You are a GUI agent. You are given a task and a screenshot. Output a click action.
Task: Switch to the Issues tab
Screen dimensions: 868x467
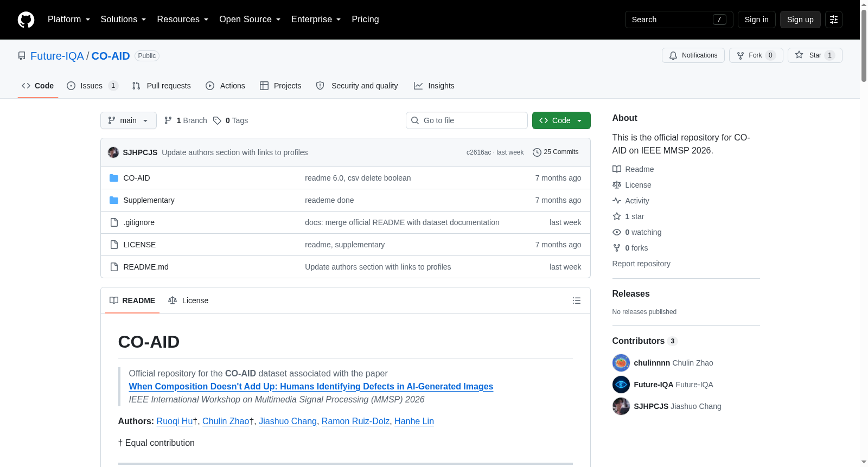click(x=92, y=86)
